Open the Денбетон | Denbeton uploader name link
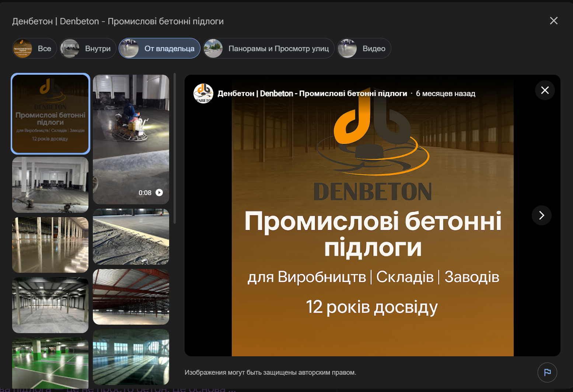Viewport: 573px width, 392px height. 312,93
